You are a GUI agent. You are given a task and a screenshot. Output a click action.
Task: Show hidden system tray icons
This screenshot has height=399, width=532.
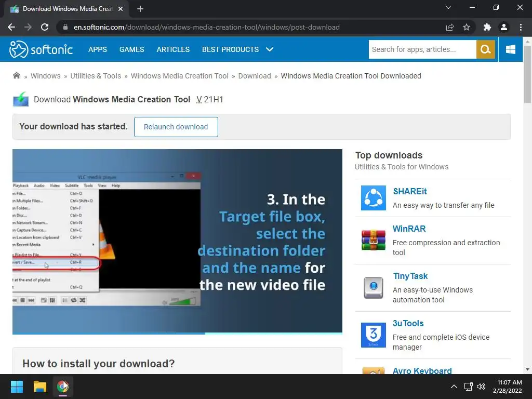pyautogui.click(x=454, y=387)
